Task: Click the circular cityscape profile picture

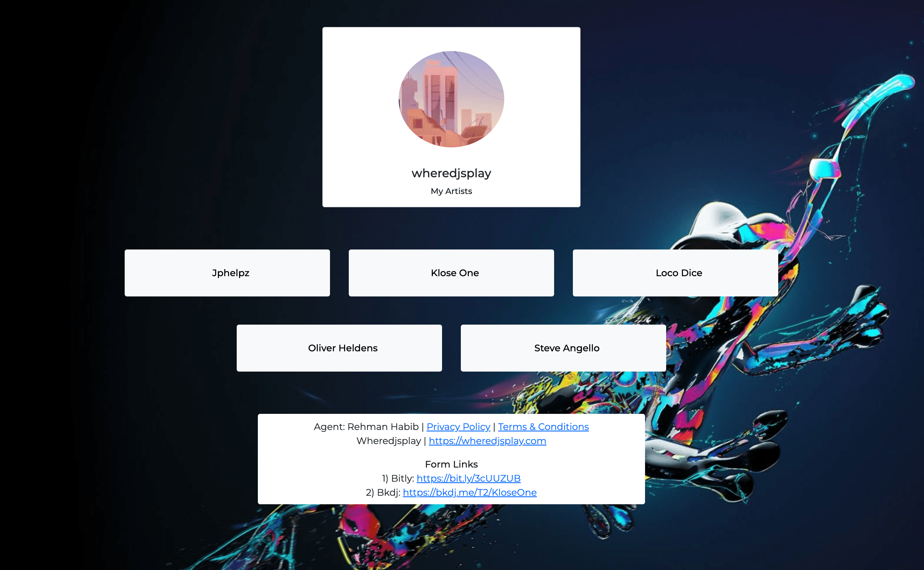Action: [451, 99]
